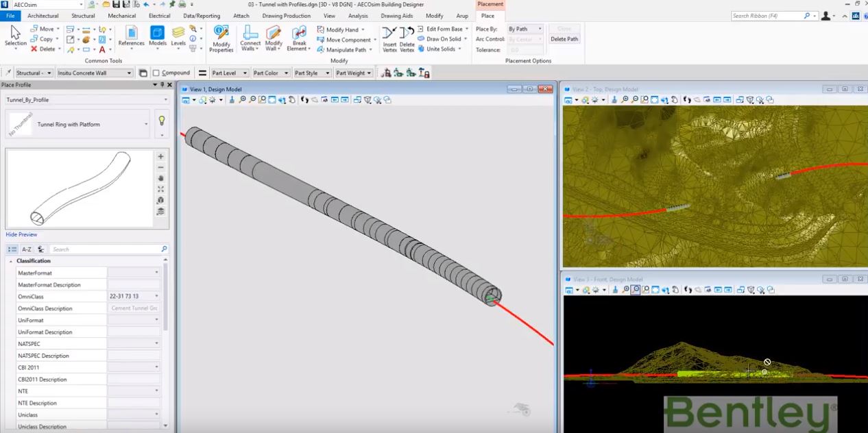
Task: Click the lightbulb icon in Place Profile
Action: pyautogui.click(x=162, y=121)
